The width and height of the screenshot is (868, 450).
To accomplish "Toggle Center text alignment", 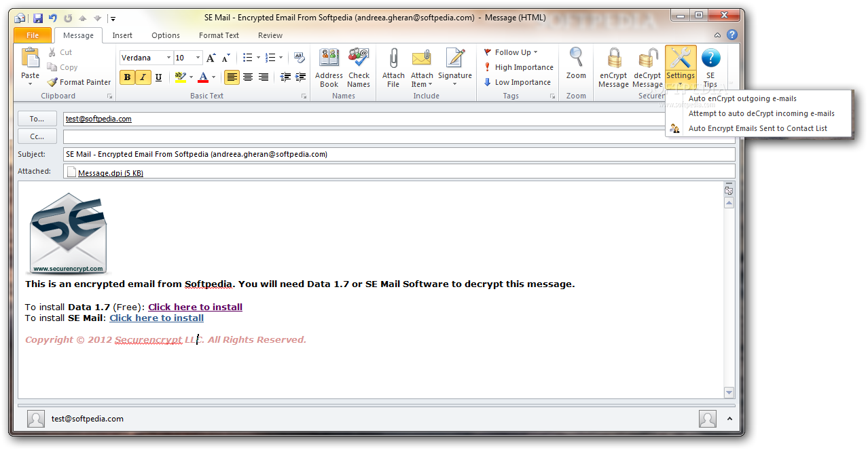I will (248, 77).
